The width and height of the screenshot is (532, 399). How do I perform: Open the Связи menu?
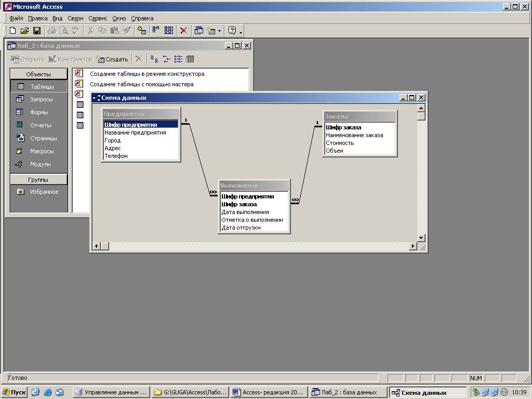click(75, 18)
